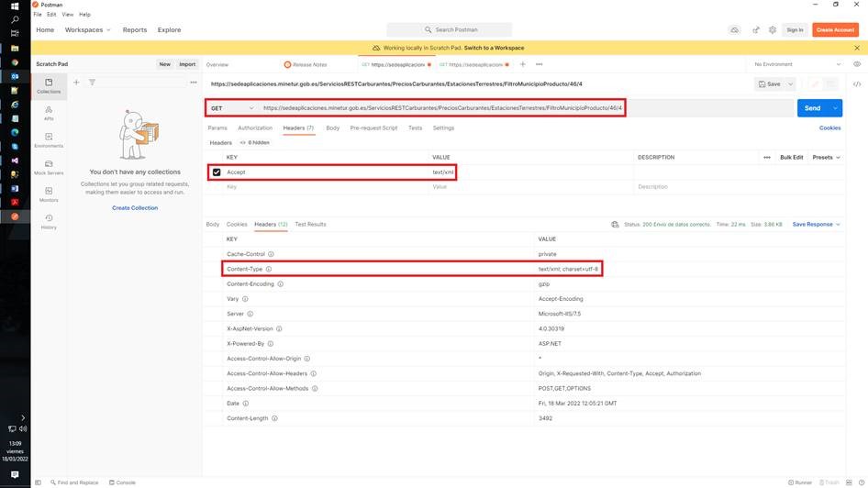Switch to the Overview tab
Screen dimensions: 868x488
[217, 65]
